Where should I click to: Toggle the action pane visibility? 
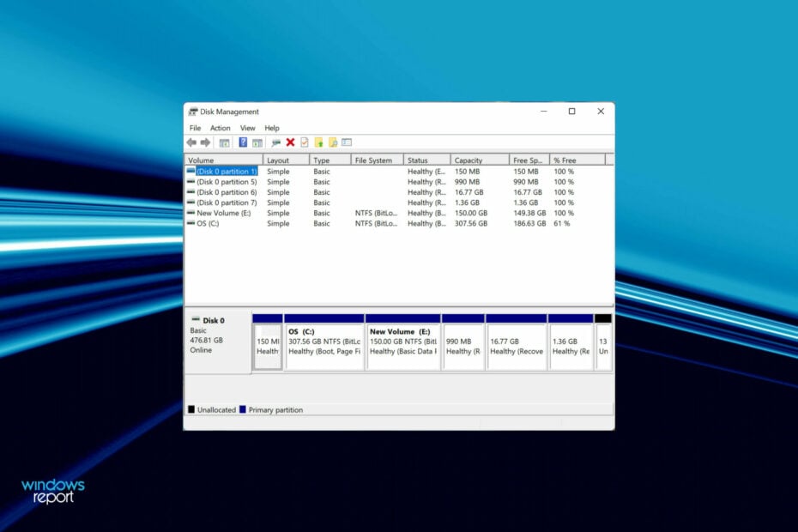(259, 142)
